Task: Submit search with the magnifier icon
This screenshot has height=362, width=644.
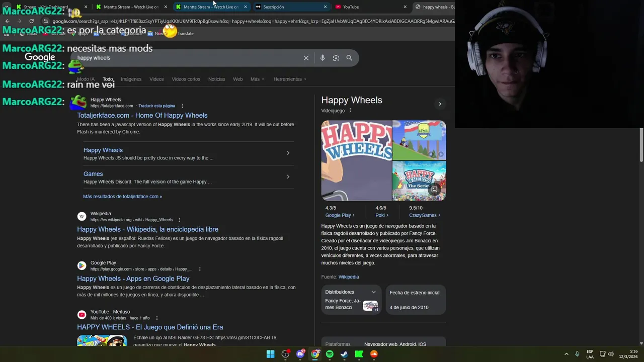Action: tap(349, 58)
